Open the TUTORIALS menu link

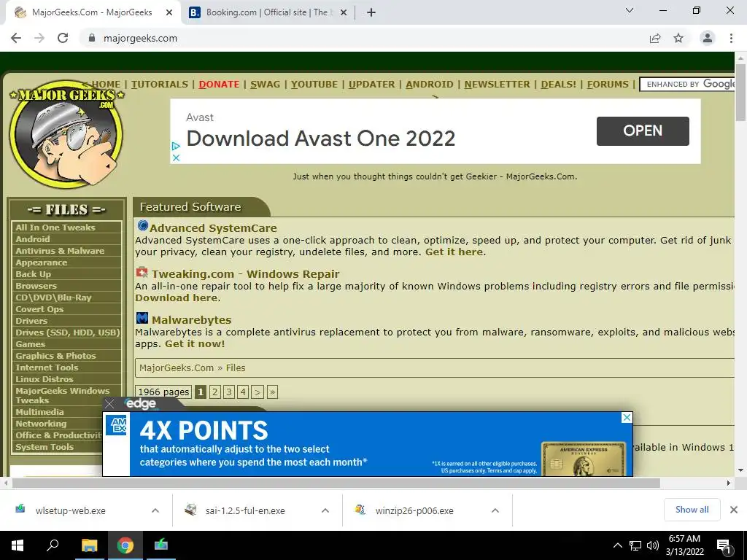coord(160,85)
